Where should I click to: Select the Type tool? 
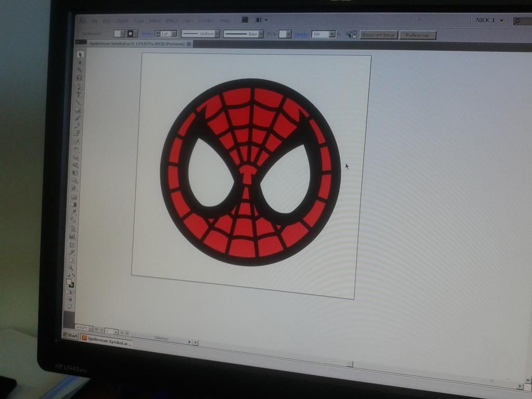click(79, 95)
